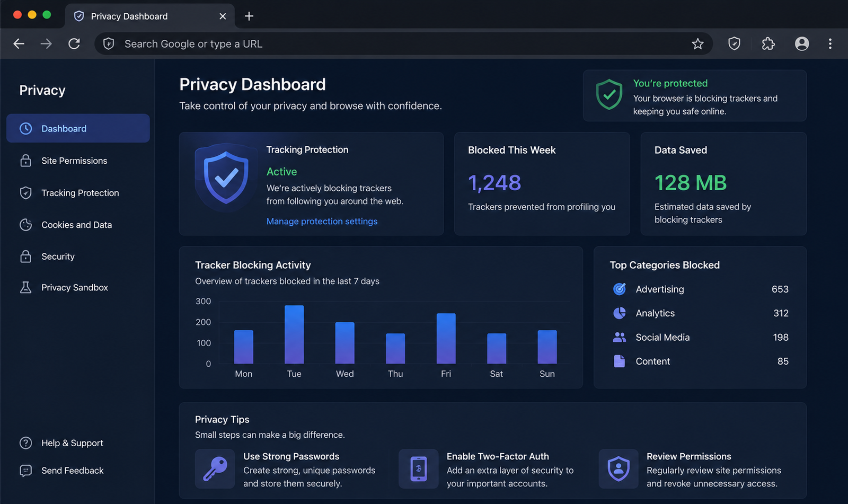
Task: Open Site Permissions in the sidebar
Action: coord(78,161)
